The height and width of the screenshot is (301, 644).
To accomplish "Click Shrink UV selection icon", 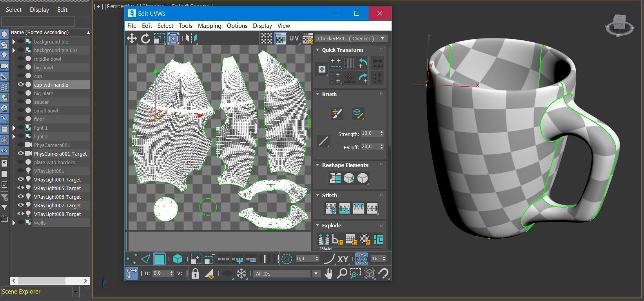I will click(x=209, y=259).
